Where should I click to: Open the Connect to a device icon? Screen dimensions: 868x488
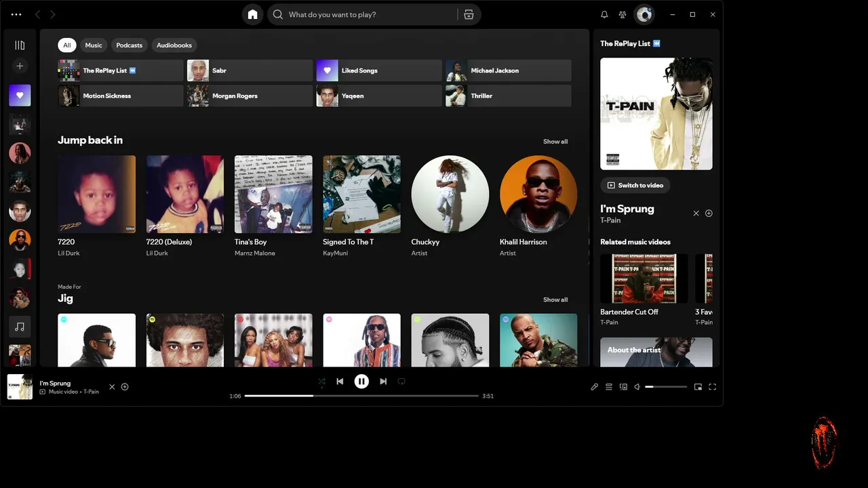623,387
